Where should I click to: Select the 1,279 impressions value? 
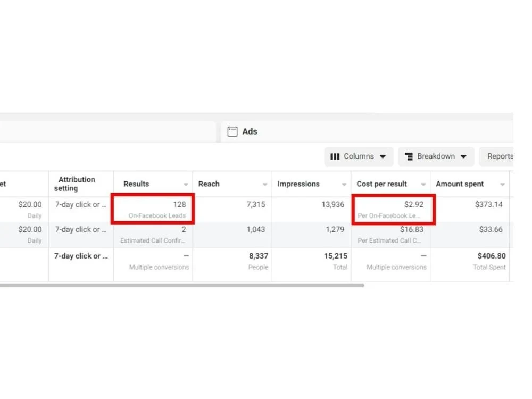335,229
